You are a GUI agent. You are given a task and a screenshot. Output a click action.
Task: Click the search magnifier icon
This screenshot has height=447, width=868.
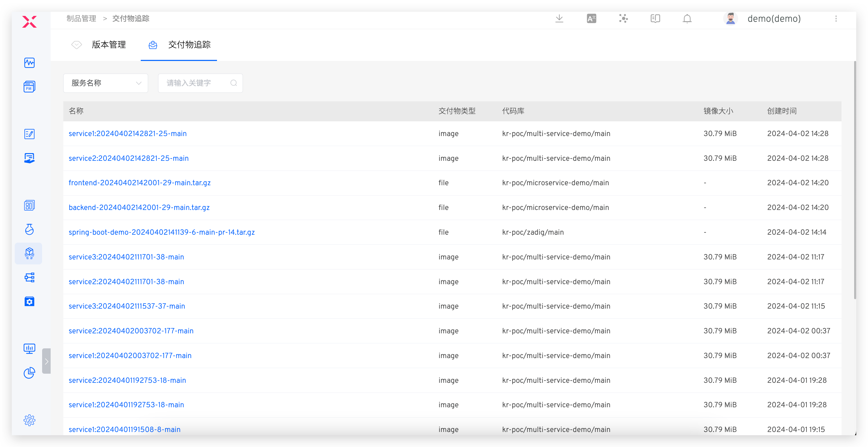click(233, 83)
